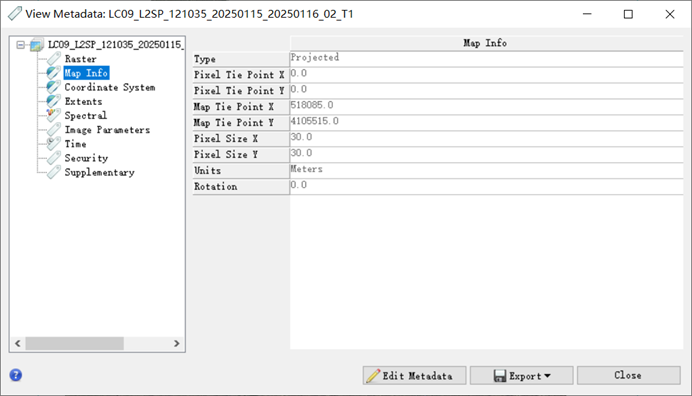Click the Map Tie Point X value 518085.0

click(x=486, y=106)
